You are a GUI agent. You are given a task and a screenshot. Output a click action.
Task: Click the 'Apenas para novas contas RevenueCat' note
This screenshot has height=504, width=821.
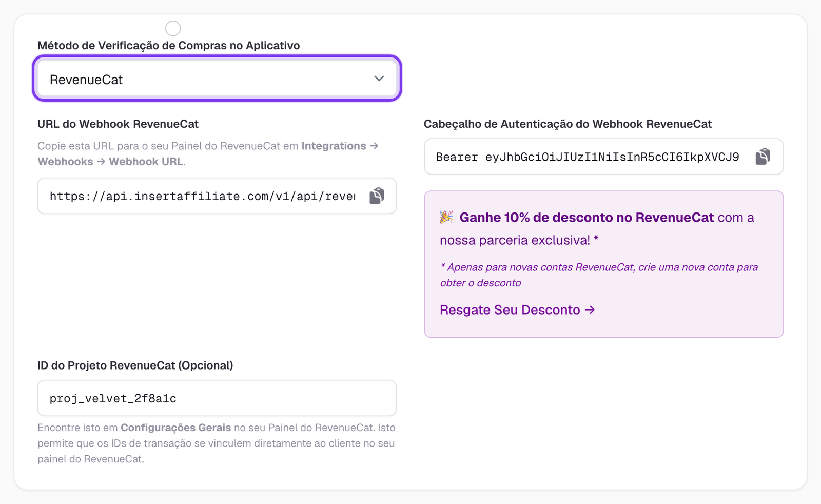tap(599, 275)
